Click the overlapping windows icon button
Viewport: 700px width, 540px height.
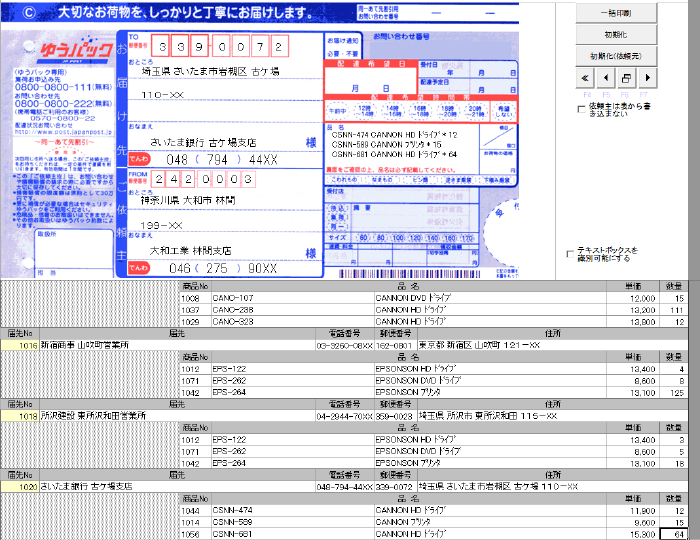[x=626, y=79]
